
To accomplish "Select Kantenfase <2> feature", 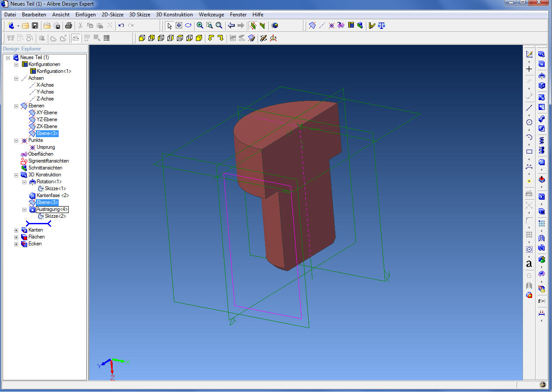I will (53, 195).
